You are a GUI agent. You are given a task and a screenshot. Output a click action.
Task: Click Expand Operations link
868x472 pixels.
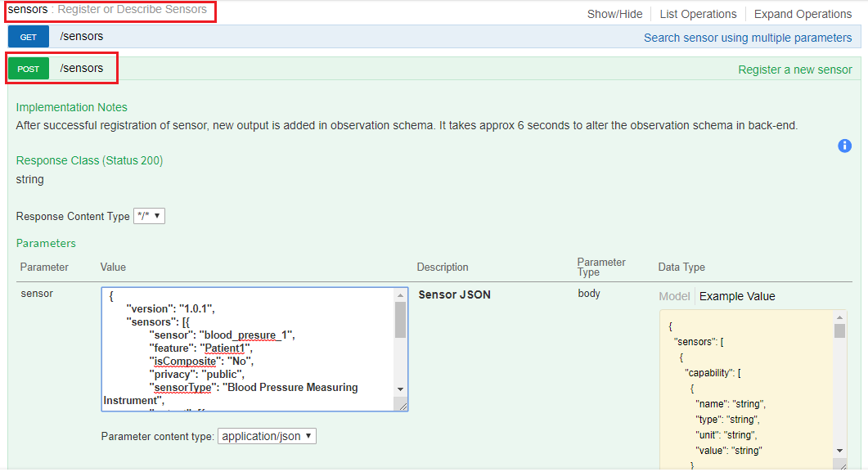tap(803, 14)
